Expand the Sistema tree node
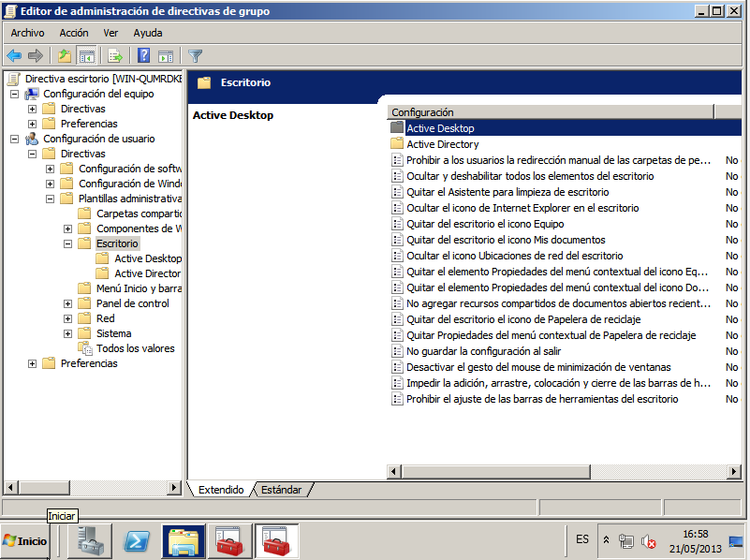The height and width of the screenshot is (560, 750). click(68, 333)
